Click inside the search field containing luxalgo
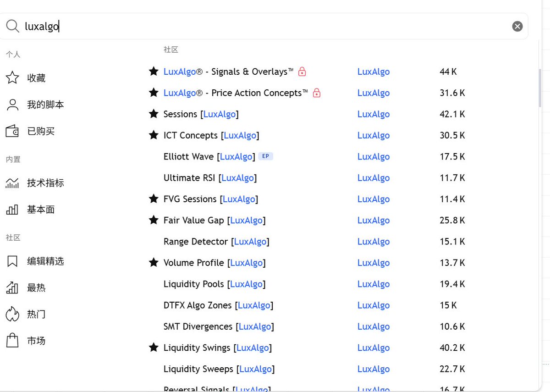 pos(264,26)
